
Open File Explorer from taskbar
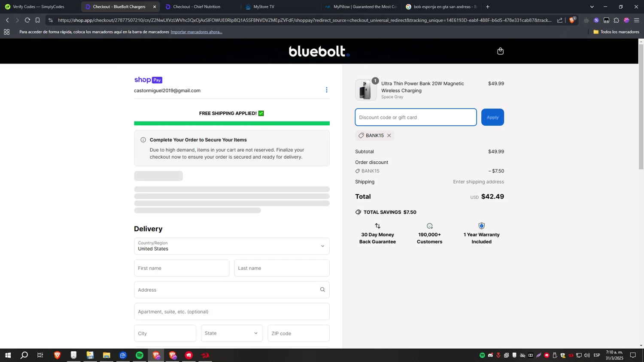(106, 355)
